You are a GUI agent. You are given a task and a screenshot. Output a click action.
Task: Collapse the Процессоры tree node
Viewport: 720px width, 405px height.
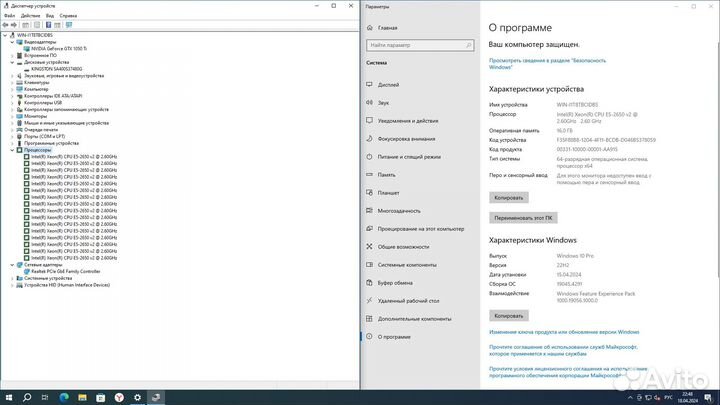pyautogui.click(x=5, y=150)
